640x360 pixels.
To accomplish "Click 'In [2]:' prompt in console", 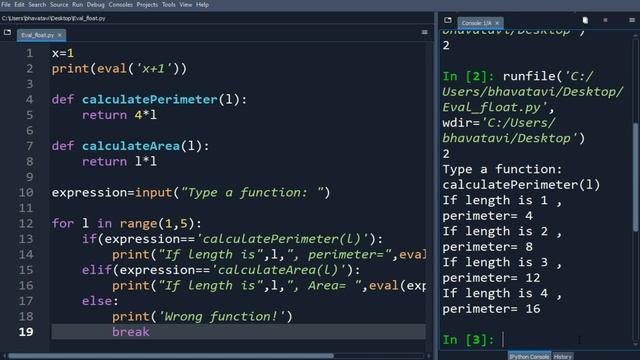I will tap(469, 76).
